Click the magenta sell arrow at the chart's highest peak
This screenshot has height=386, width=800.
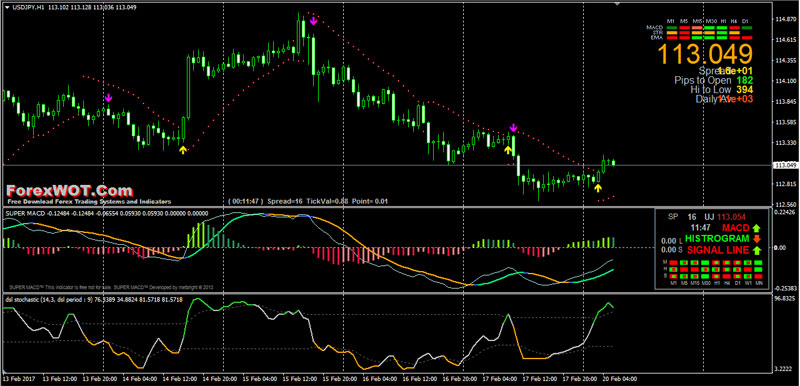pyautogui.click(x=313, y=21)
